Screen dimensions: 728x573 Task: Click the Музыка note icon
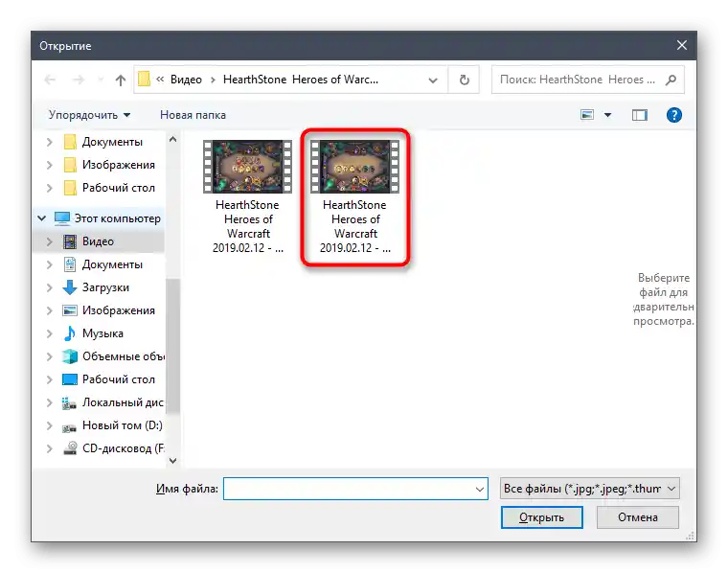coord(70,332)
